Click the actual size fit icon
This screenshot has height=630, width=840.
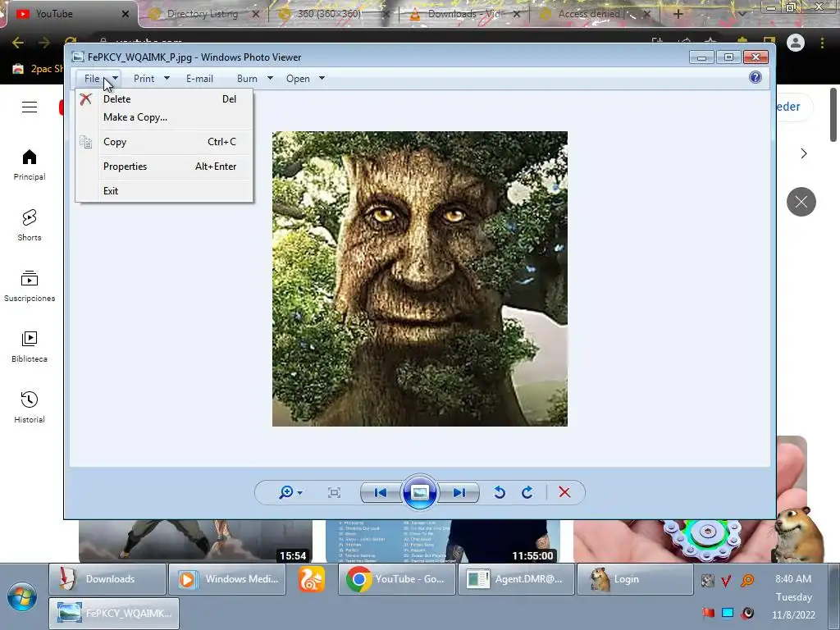tap(335, 492)
